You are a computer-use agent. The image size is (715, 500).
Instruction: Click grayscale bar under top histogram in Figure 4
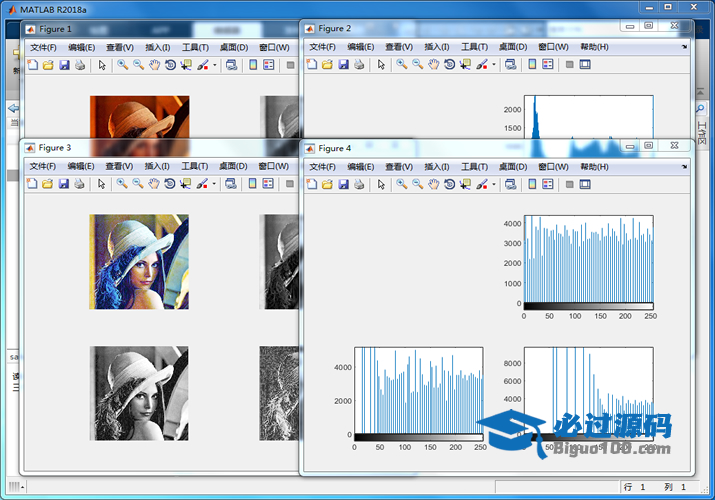588,305
